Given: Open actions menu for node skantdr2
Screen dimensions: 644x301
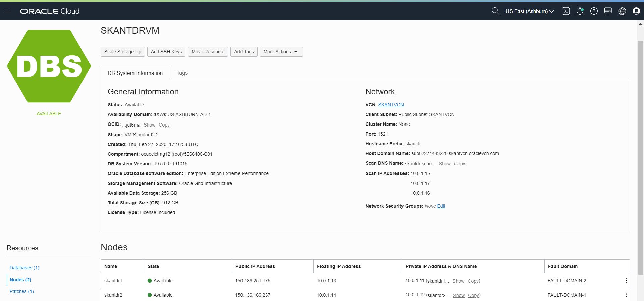Looking at the screenshot, I should [x=627, y=295].
